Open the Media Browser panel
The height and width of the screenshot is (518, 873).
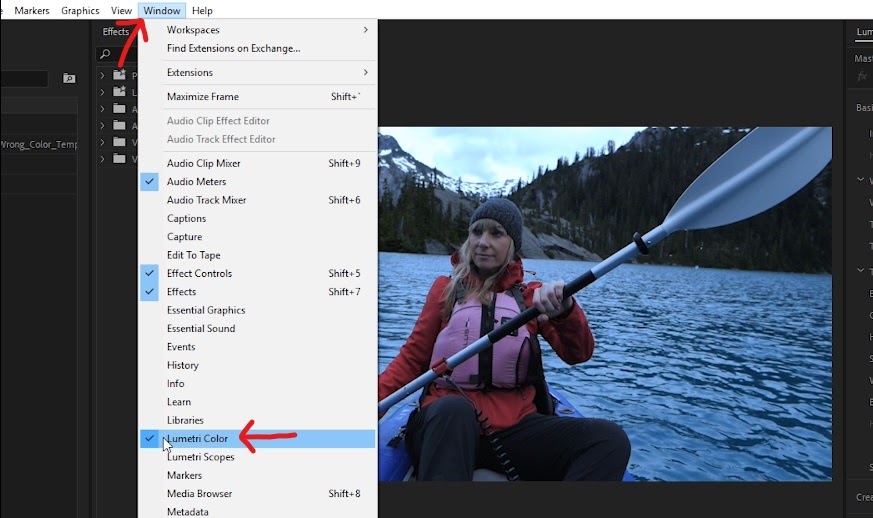pyautogui.click(x=258, y=493)
